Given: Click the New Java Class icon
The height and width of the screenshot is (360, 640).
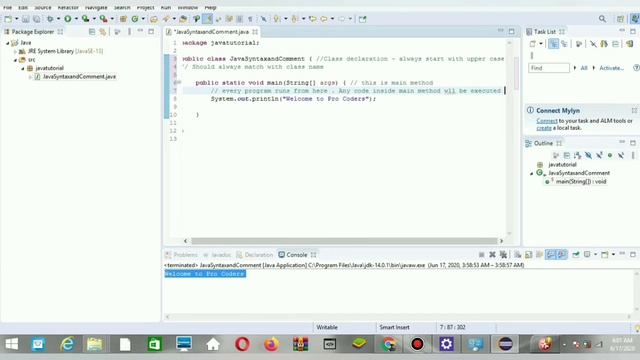Looking at the screenshot, I should point(135,19).
